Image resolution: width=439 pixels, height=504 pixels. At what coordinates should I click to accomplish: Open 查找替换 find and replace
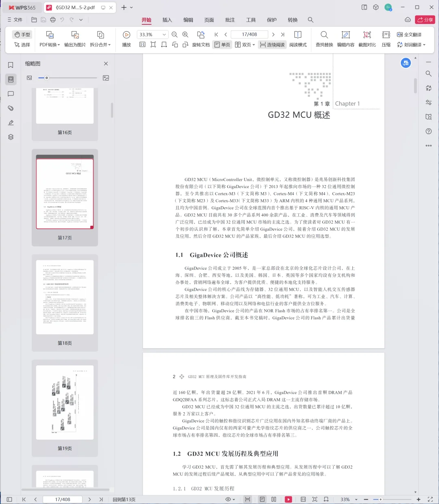coord(324,39)
